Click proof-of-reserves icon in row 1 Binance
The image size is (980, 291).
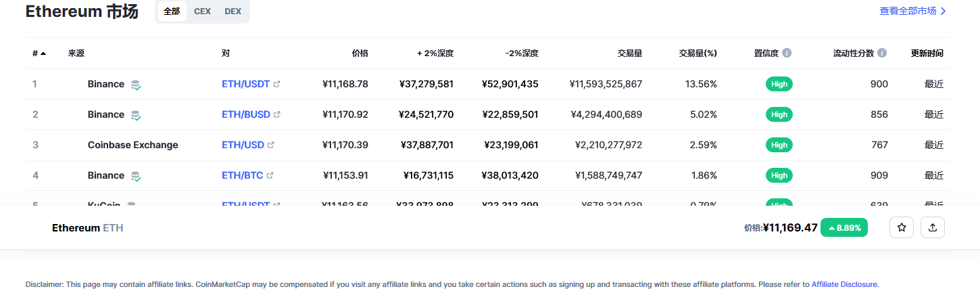136,85
